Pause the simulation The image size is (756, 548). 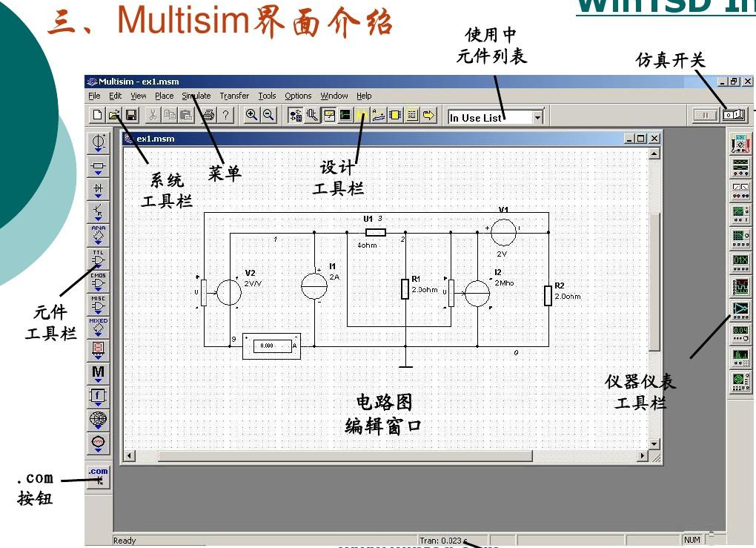(x=706, y=115)
